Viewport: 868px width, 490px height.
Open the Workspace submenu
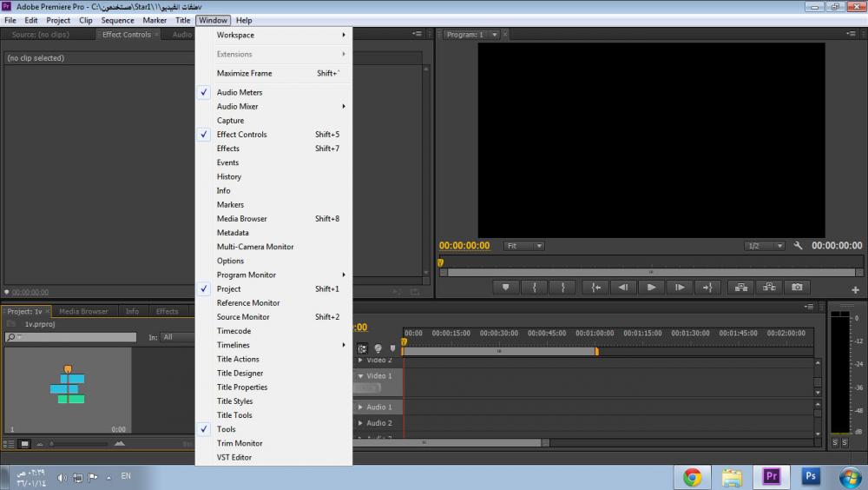[235, 36]
